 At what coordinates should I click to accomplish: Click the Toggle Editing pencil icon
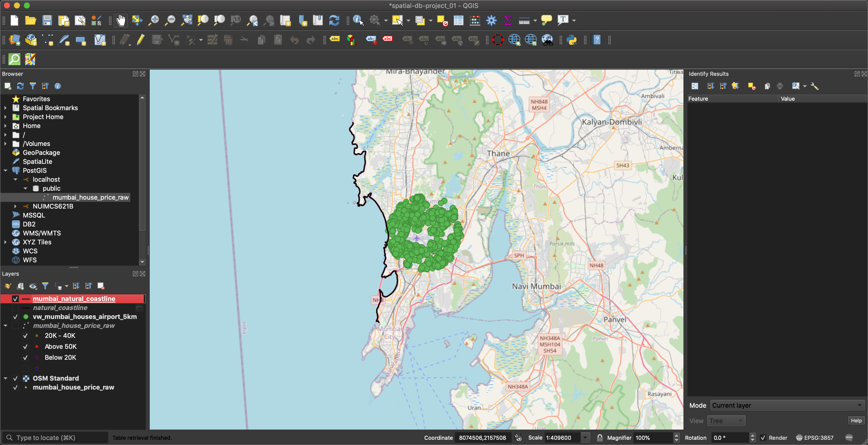(141, 40)
